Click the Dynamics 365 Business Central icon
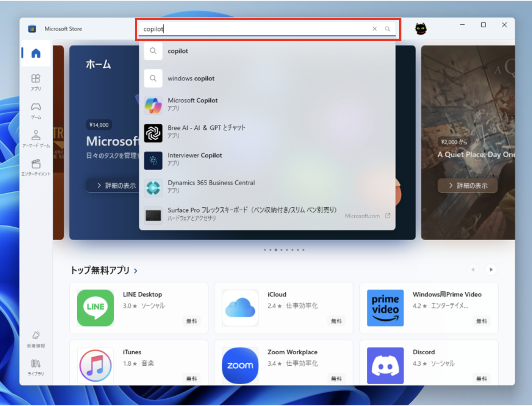532x406 pixels. pos(153,188)
